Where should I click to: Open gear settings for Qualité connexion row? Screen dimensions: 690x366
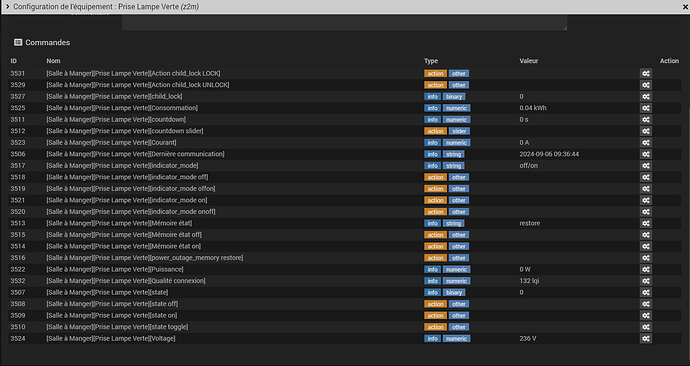coord(646,281)
